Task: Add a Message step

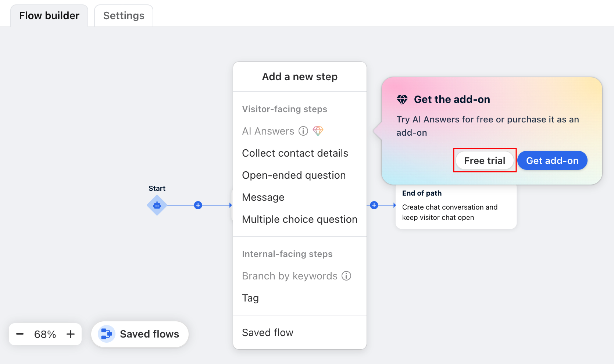Action: click(x=263, y=197)
